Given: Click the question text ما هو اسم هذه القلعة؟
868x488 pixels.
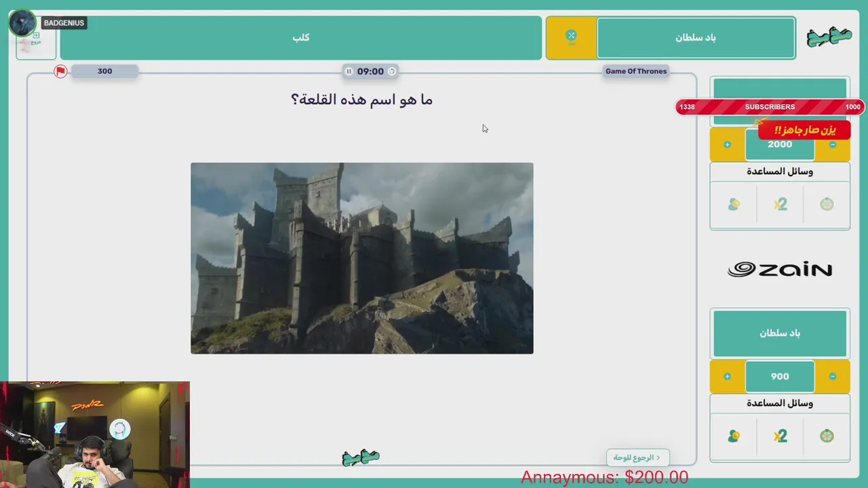Looking at the screenshot, I should [361, 100].
